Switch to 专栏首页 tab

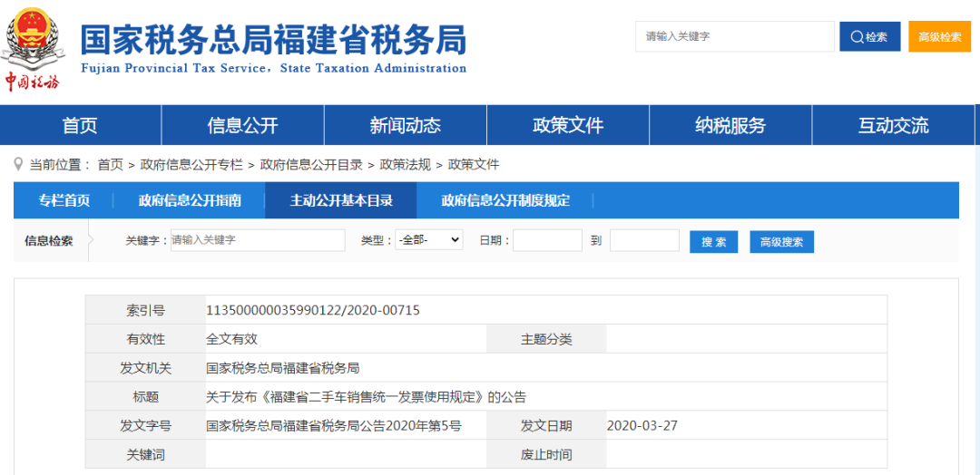tap(64, 200)
